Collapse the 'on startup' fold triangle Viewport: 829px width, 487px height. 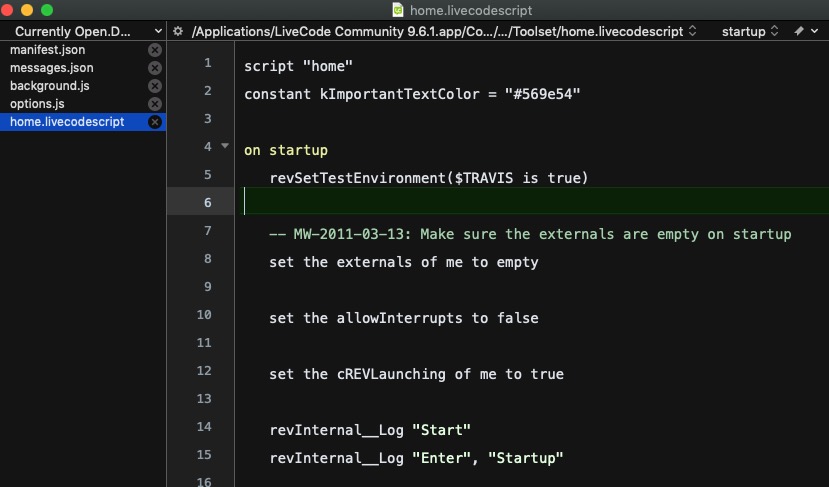click(224, 147)
